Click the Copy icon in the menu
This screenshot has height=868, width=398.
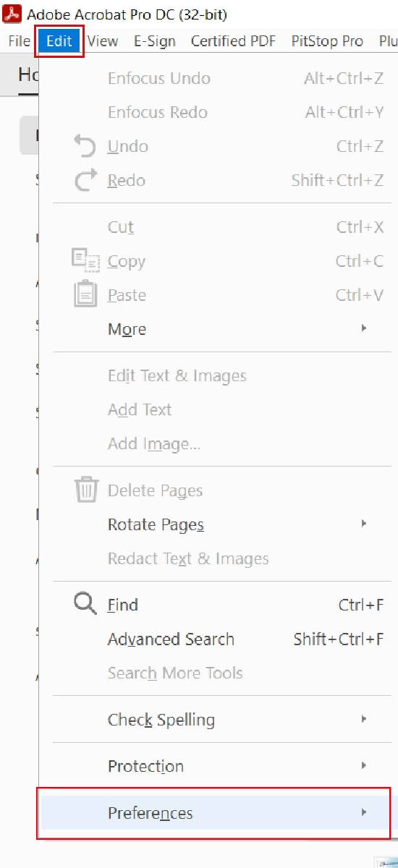(85, 260)
